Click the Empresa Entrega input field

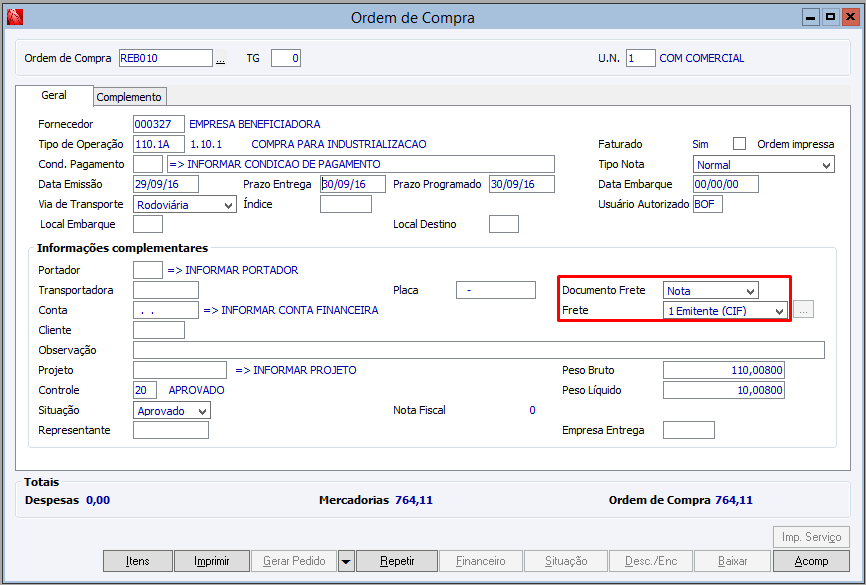689,430
